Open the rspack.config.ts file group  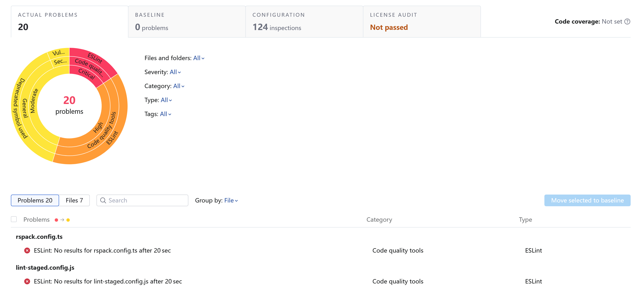39,237
